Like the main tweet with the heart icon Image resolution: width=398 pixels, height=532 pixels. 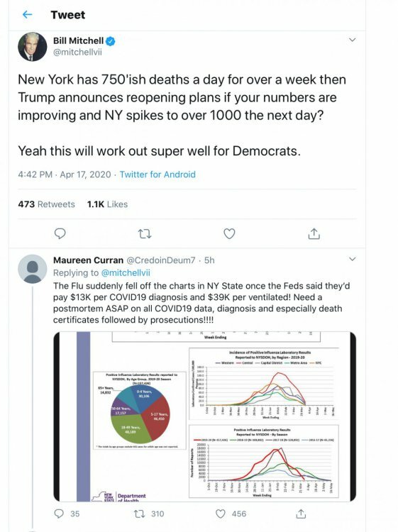pyautogui.click(x=229, y=233)
